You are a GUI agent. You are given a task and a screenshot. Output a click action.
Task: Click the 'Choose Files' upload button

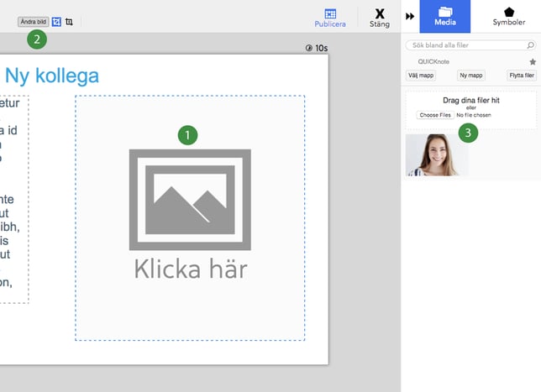point(435,114)
